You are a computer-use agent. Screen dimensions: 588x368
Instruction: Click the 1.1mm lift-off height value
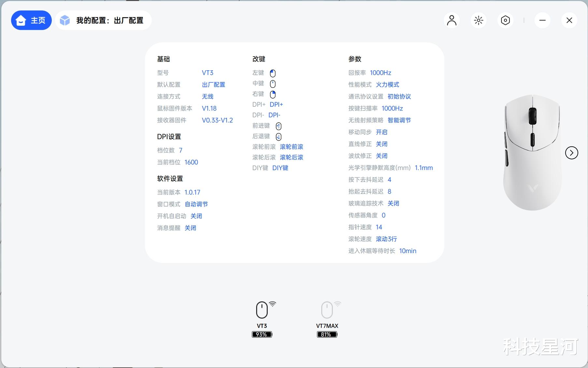(424, 168)
